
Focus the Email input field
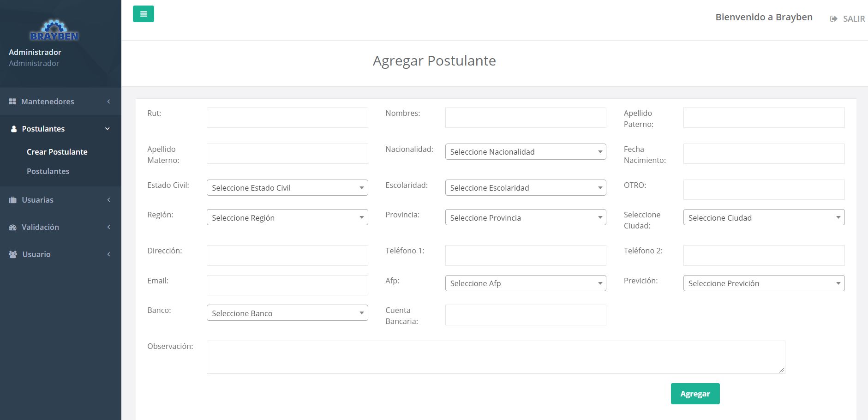(287, 285)
